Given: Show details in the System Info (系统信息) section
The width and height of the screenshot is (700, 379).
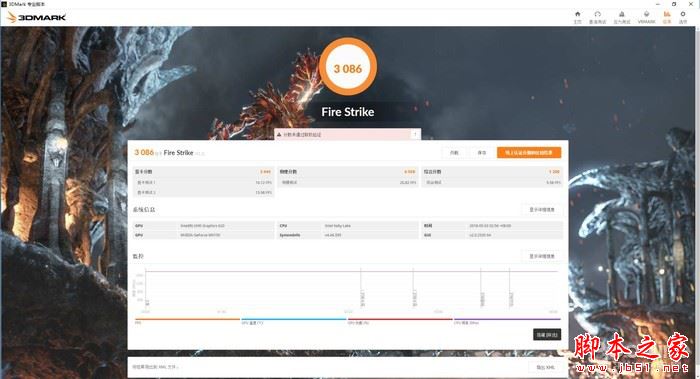Looking at the screenshot, I should pyautogui.click(x=542, y=210).
